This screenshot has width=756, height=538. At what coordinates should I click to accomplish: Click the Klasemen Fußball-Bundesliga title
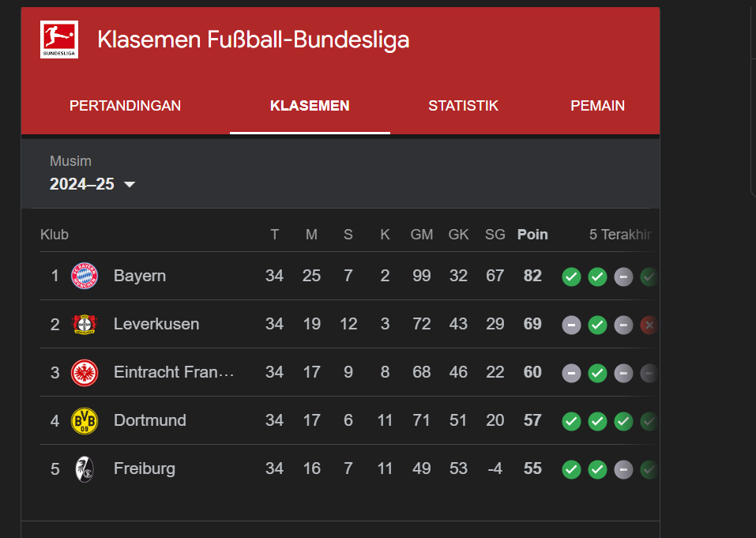pyautogui.click(x=254, y=40)
